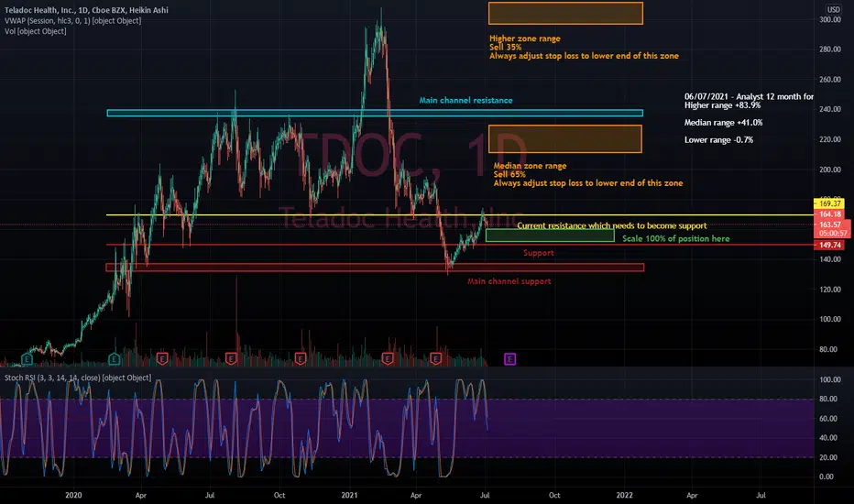This screenshot has height=504, width=854.
Task: Select the 'Main channel resistance' text
Action: pyautogui.click(x=465, y=100)
